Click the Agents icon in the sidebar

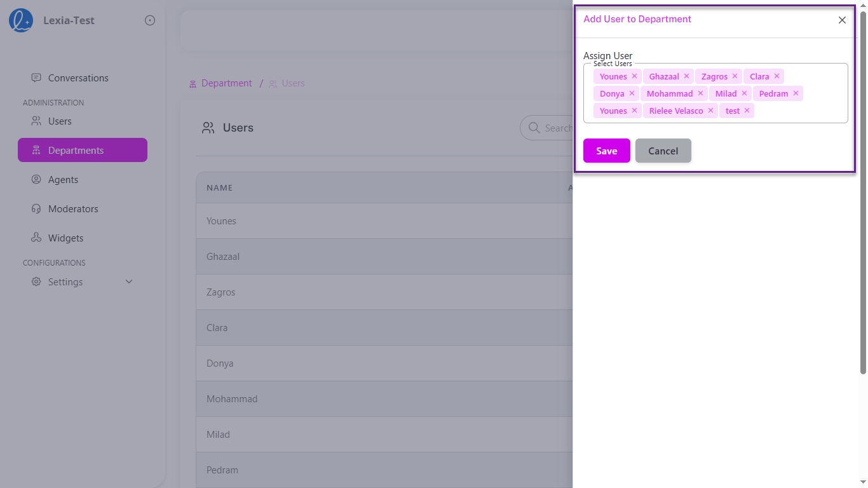36,179
